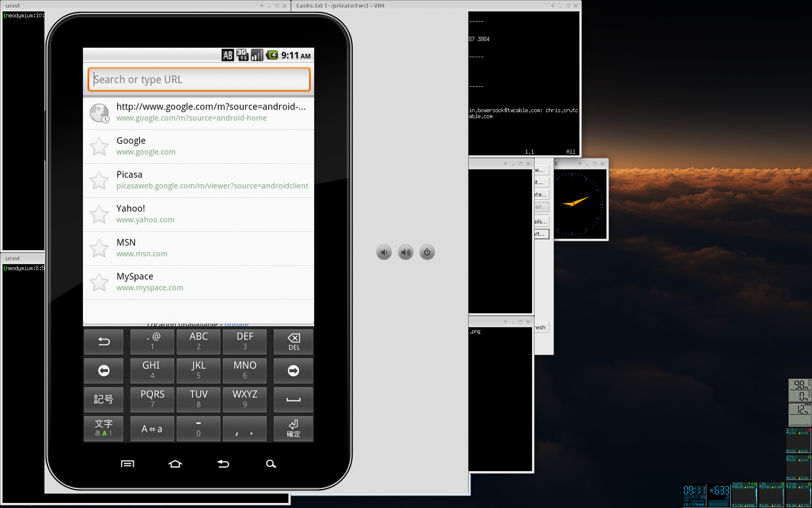This screenshot has height=508, width=812.
Task: Tap the device Back hardware button
Action: click(x=223, y=464)
